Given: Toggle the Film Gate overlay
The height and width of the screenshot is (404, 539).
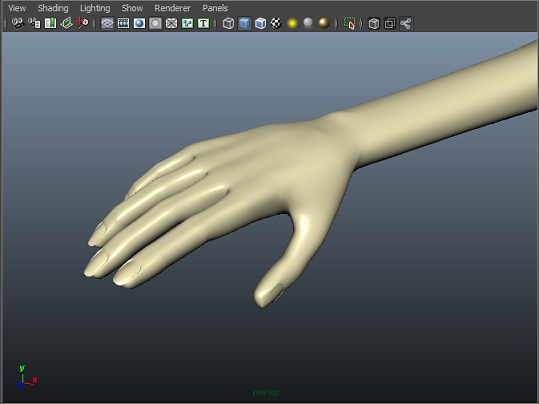Looking at the screenshot, I should pyautogui.click(x=123, y=23).
